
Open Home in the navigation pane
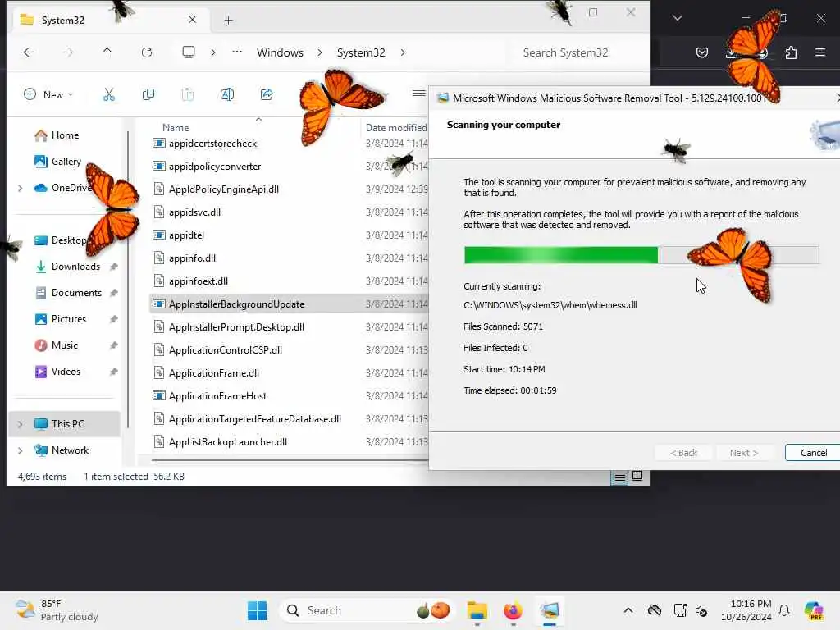65,135
